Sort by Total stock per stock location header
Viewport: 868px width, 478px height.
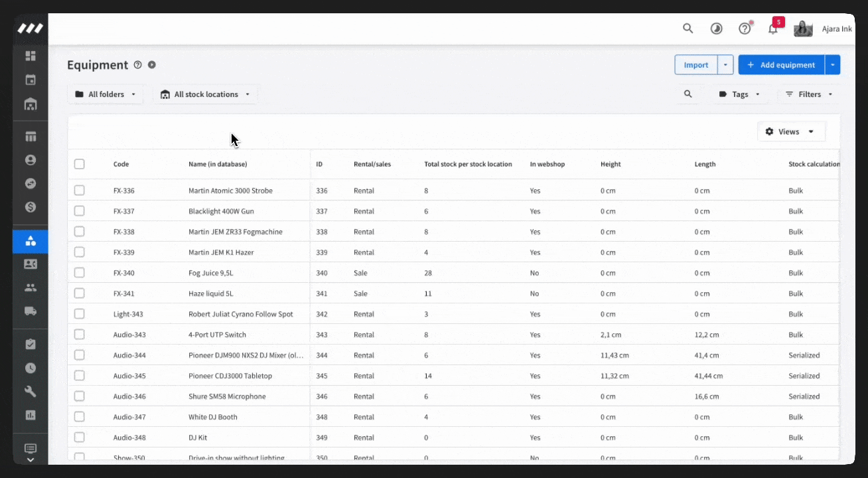click(x=468, y=164)
